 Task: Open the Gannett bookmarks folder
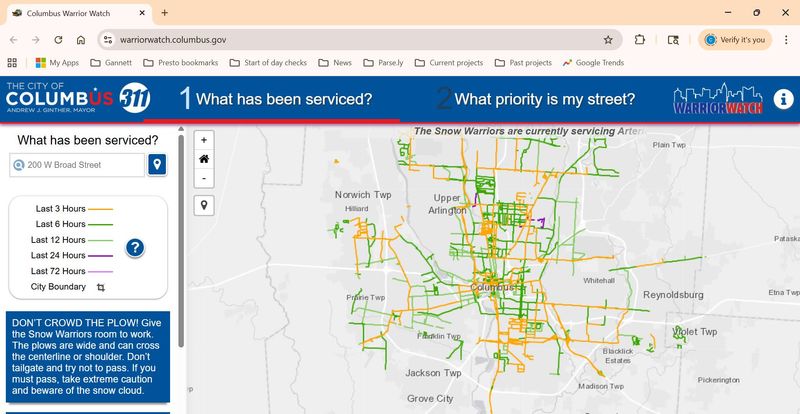click(111, 63)
